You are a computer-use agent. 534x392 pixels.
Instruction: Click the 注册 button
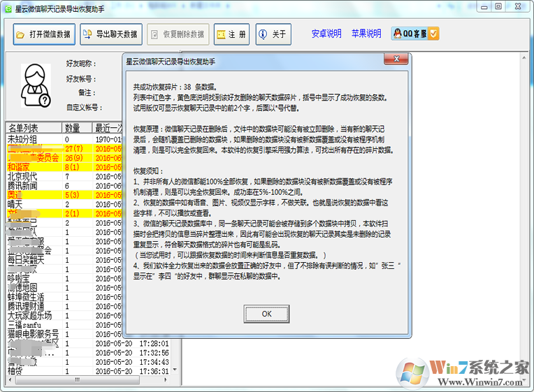click(231, 34)
